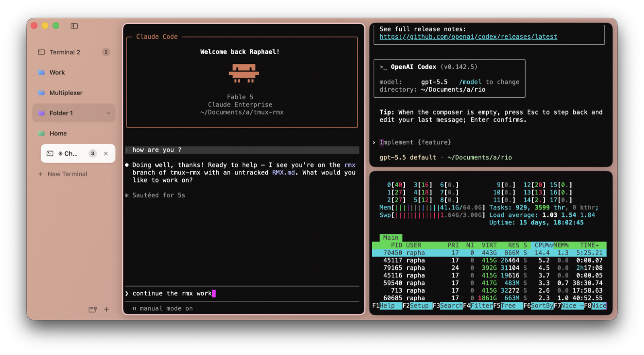The image size is (644, 355).
Task: Click the blue Work folder icon
Action: [41, 72]
